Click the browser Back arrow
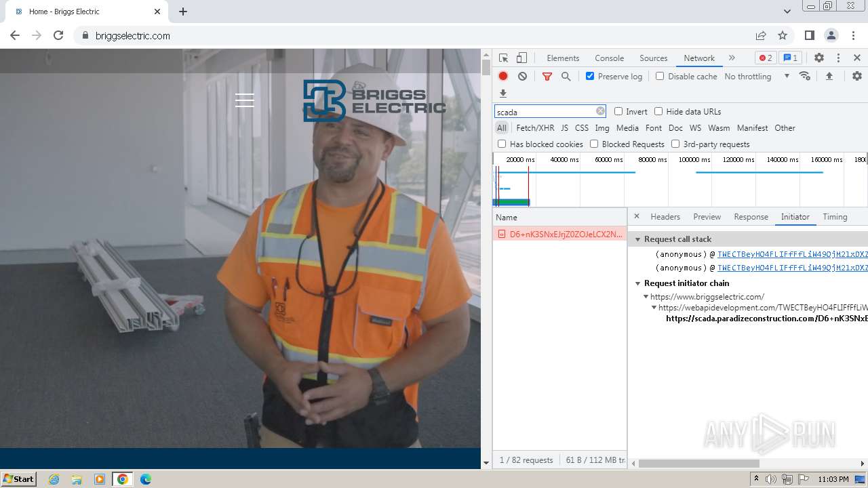This screenshot has width=868, height=488. [15, 35]
